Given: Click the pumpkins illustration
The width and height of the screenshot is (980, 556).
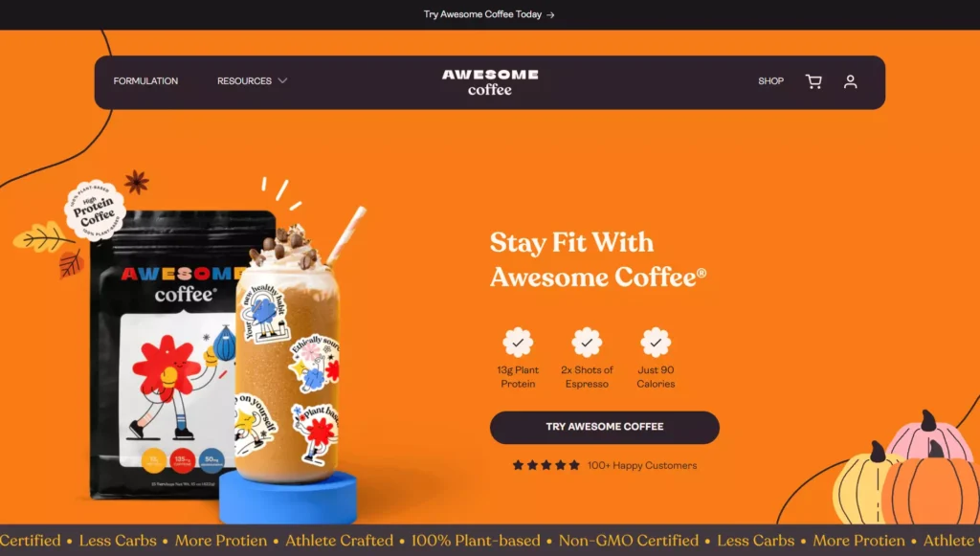Looking at the screenshot, I should pos(905,467).
